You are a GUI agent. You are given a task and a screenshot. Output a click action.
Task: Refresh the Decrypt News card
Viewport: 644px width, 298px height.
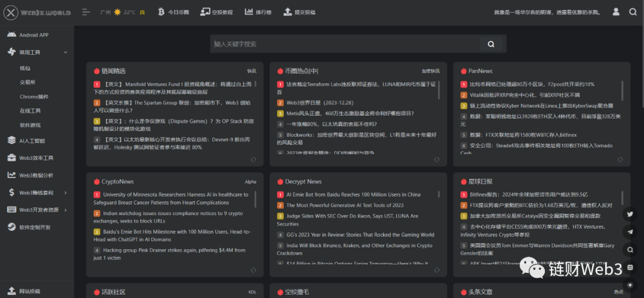pos(436,269)
